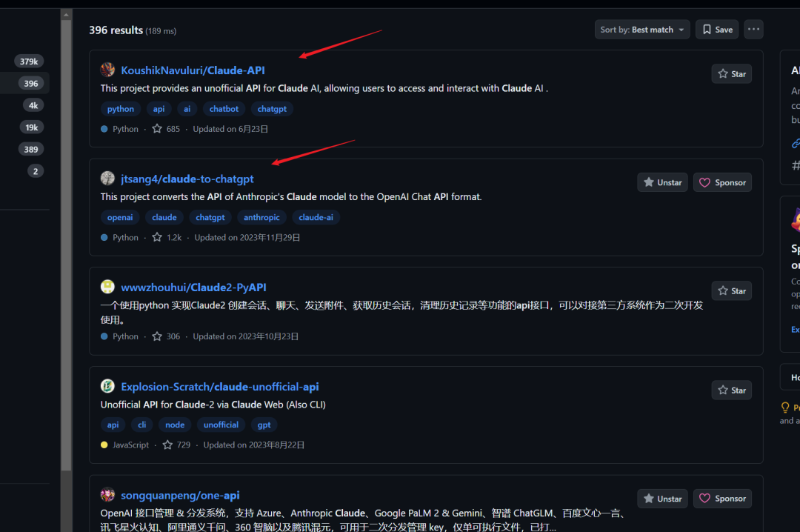Image resolution: width=800 pixels, height=532 pixels.
Task: Click the 1.2k stars count
Action: coord(167,237)
